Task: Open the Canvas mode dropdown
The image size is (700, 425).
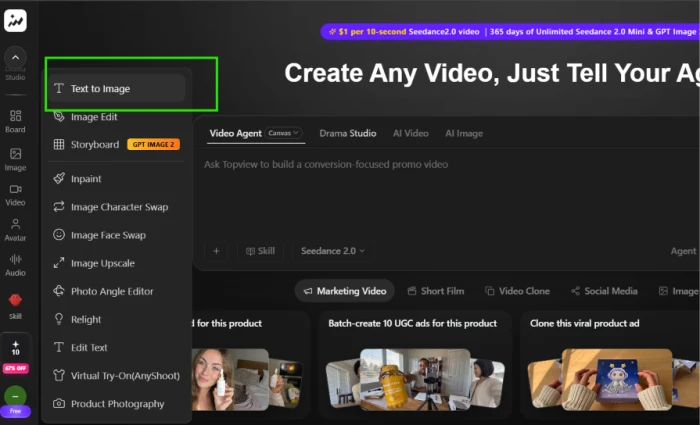Action: [x=283, y=133]
